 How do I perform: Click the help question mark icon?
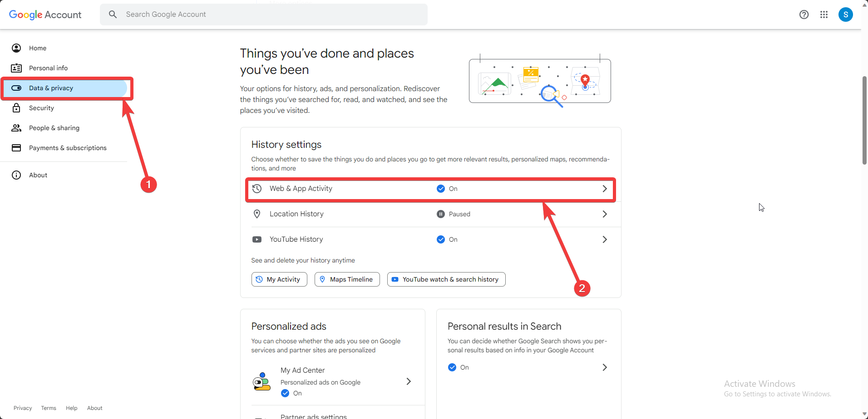tap(804, 15)
